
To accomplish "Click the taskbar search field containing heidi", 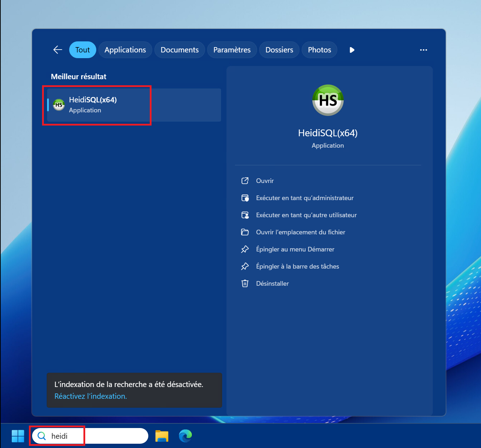I will [90, 436].
